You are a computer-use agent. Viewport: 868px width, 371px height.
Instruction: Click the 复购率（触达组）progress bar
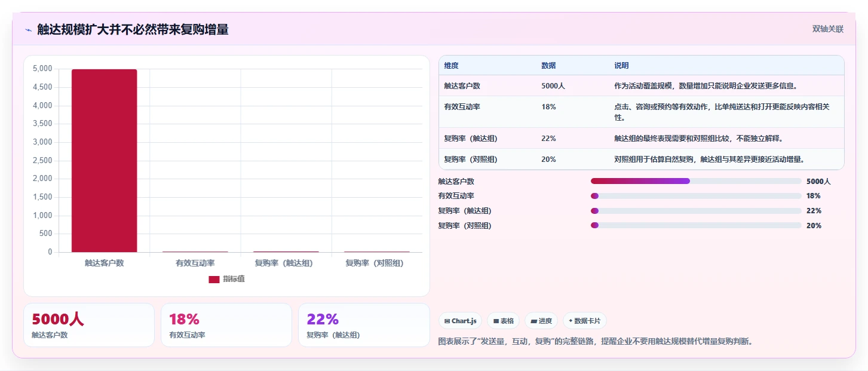coord(696,211)
